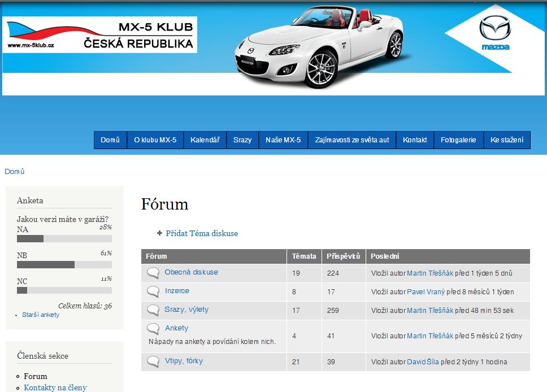Click the Přidat Téma diskuse link
547x392 pixels.
[202, 233]
